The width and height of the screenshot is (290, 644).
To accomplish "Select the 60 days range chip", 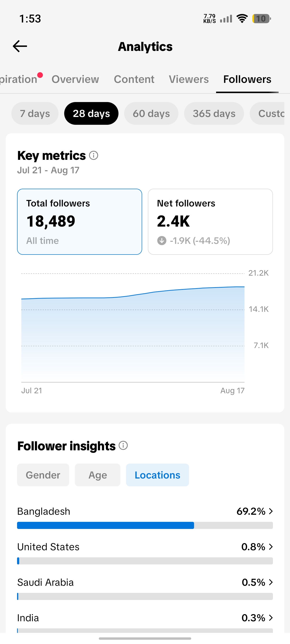I will click(151, 113).
